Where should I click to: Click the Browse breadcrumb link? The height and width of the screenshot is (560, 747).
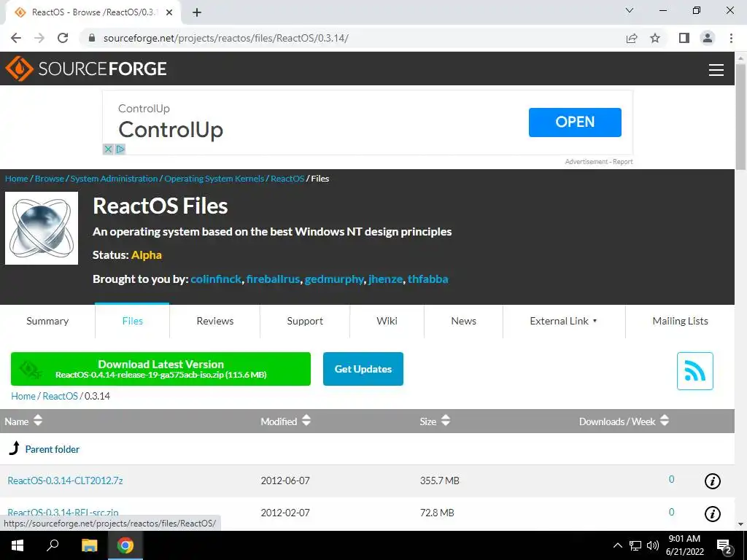tap(49, 179)
